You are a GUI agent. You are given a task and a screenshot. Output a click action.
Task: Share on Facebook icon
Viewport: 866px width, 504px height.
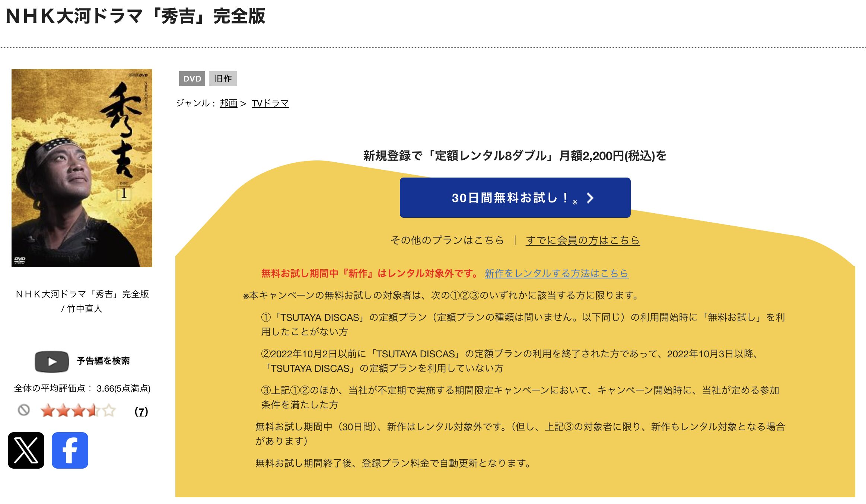(x=70, y=450)
